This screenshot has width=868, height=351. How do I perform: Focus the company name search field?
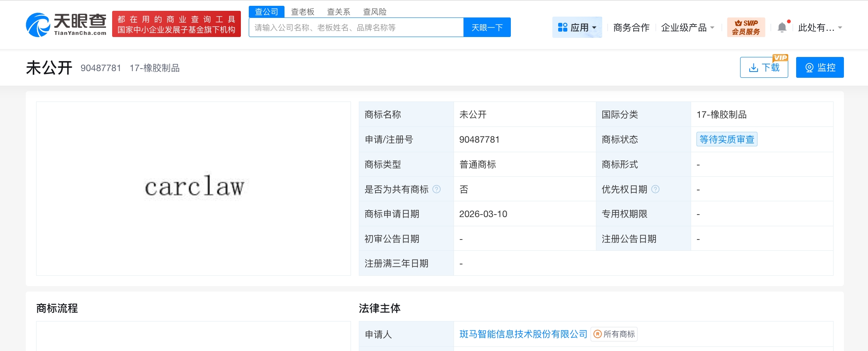(x=356, y=27)
